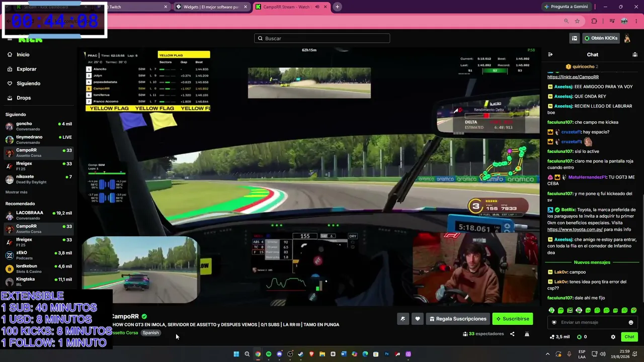Screen dimensions: 644x362
Task: Open the Kick inbox icon beside Obtén KICKs
Action: pos(574,38)
